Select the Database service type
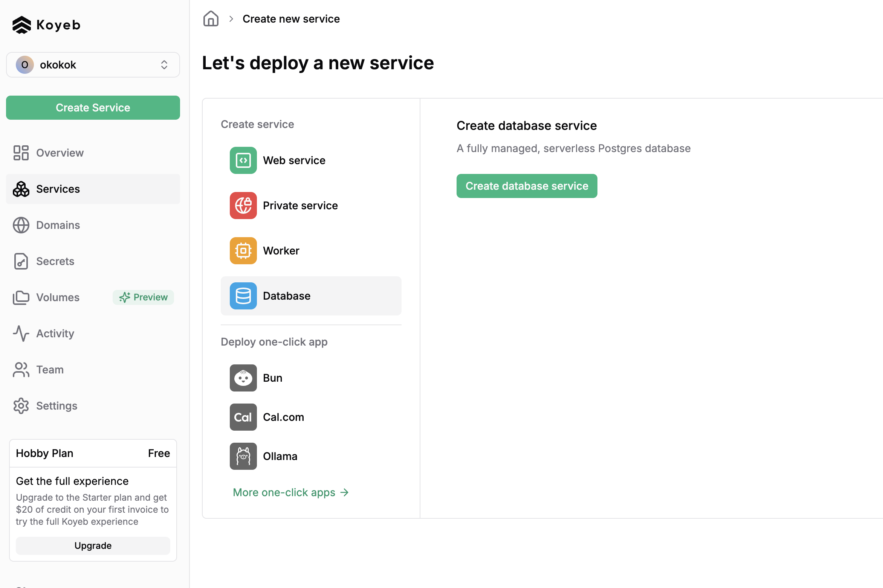883x588 pixels. coord(286,296)
